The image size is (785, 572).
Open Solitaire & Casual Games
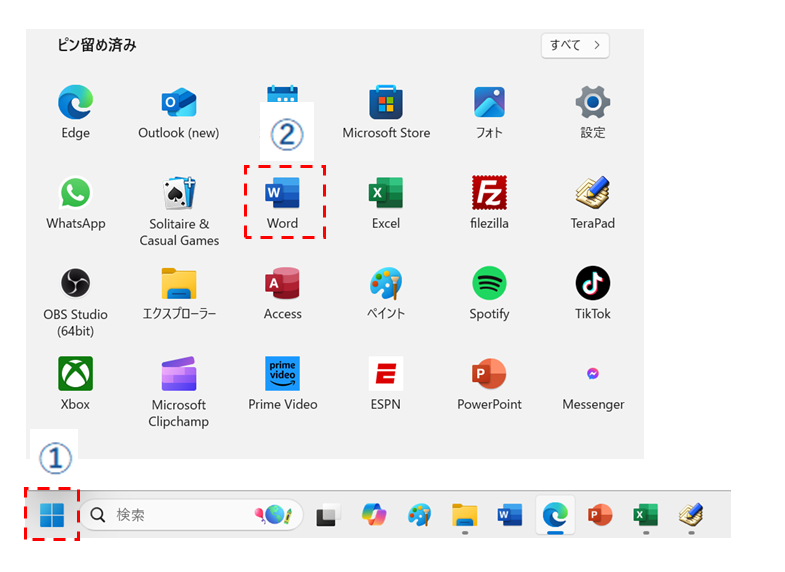(178, 193)
